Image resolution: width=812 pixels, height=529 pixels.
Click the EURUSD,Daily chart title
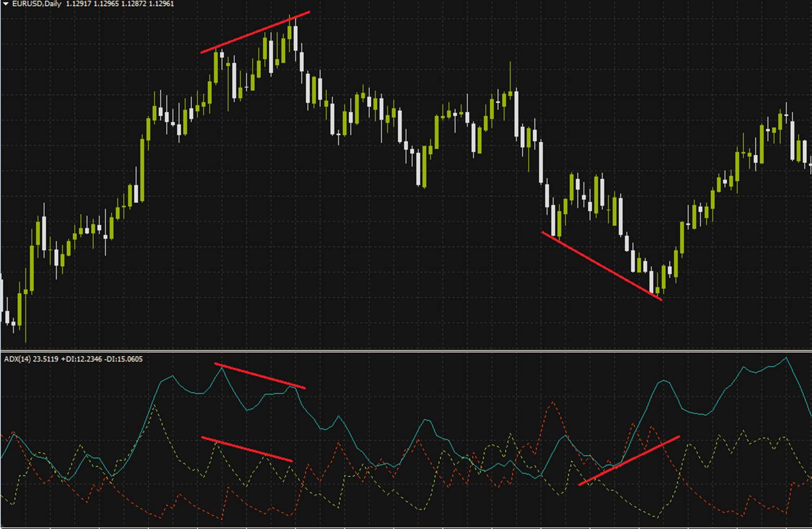click(x=36, y=4)
